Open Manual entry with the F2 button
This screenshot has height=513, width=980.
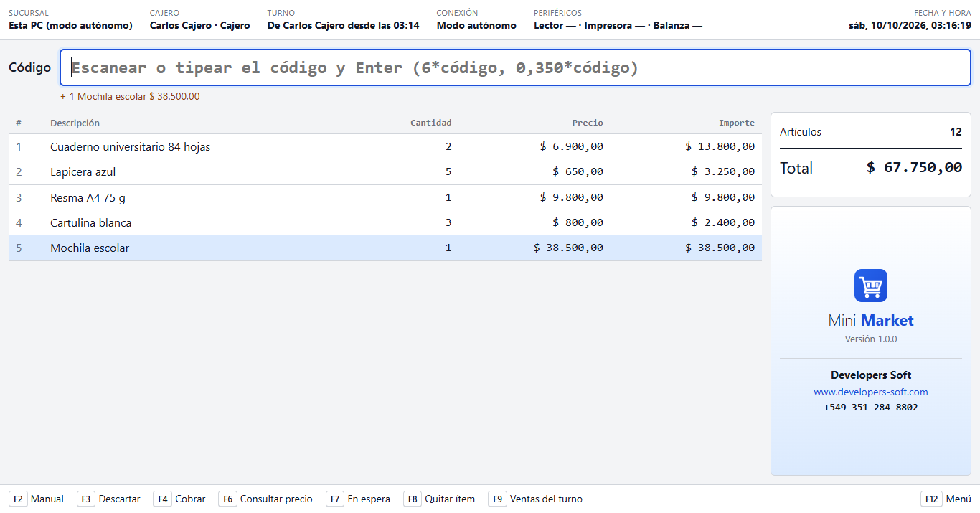(38, 499)
